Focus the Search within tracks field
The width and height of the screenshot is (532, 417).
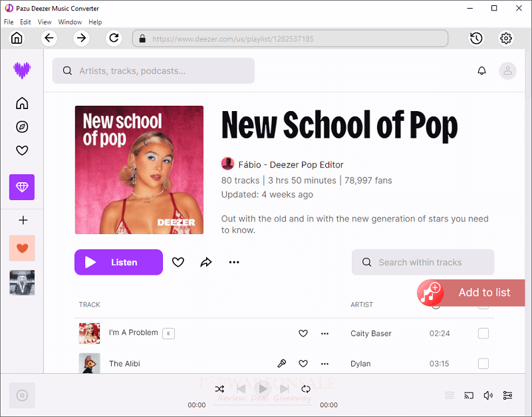[423, 262]
